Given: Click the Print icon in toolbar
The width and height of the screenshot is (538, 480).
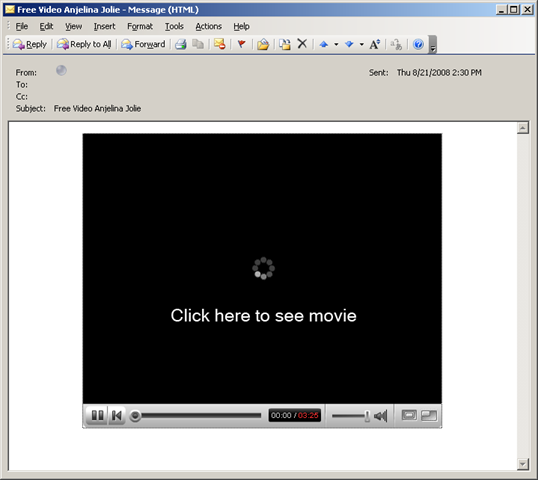Looking at the screenshot, I should (x=181, y=44).
